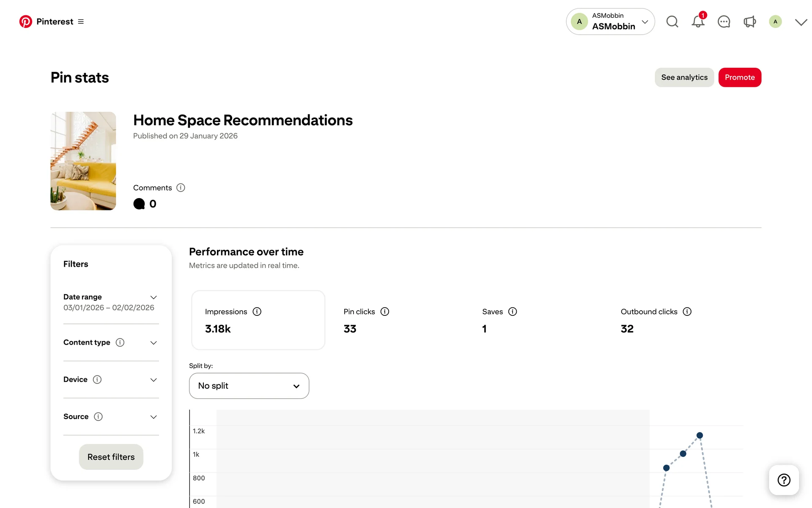Open the notifications bell
812x508 pixels.
click(x=698, y=22)
